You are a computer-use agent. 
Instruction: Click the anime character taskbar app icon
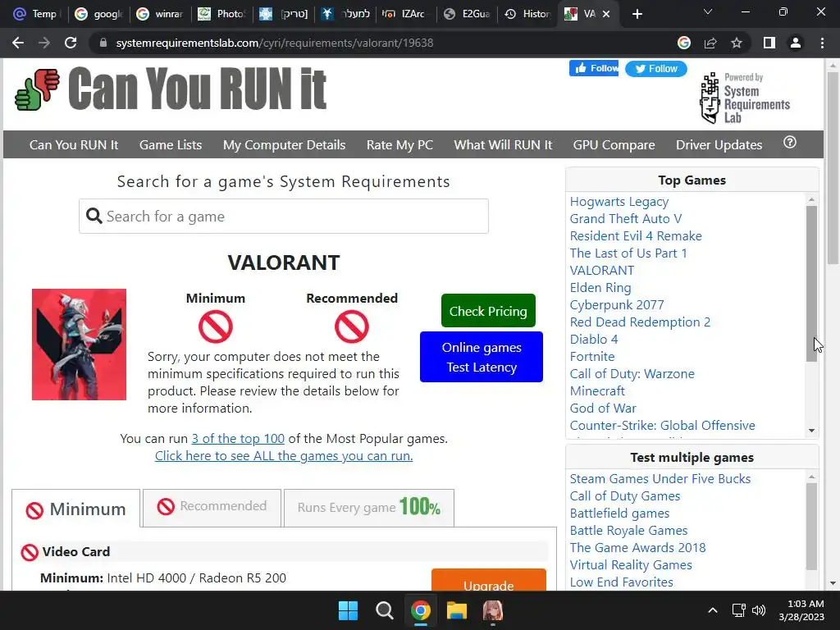pyautogui.click(x=492, y=610)
